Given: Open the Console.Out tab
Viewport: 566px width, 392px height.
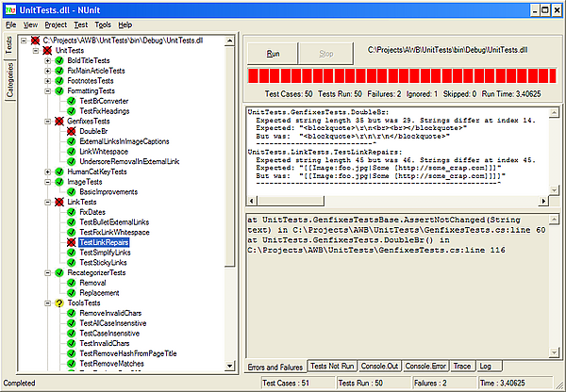Looking at the screenshot, I should pos(380,365).
